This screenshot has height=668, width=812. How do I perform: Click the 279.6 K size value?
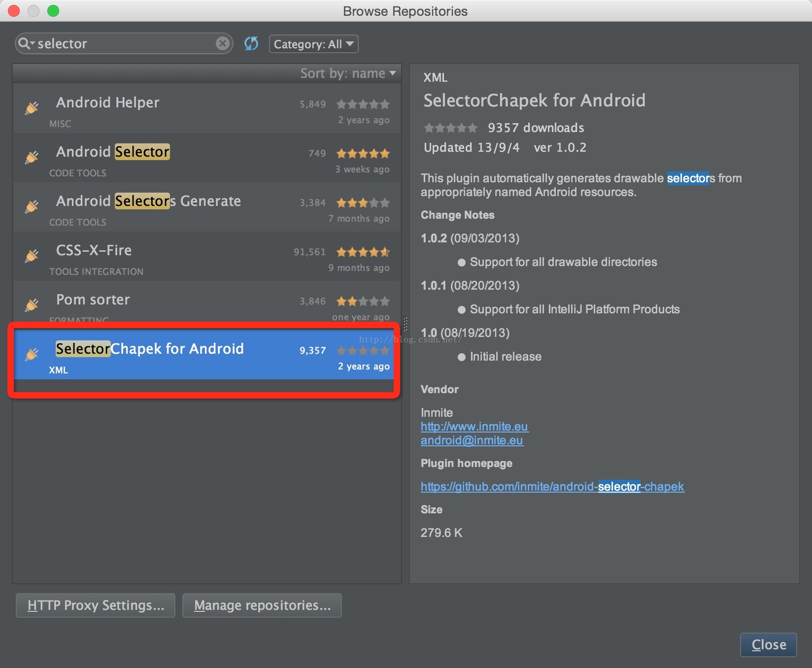point(441,533)
